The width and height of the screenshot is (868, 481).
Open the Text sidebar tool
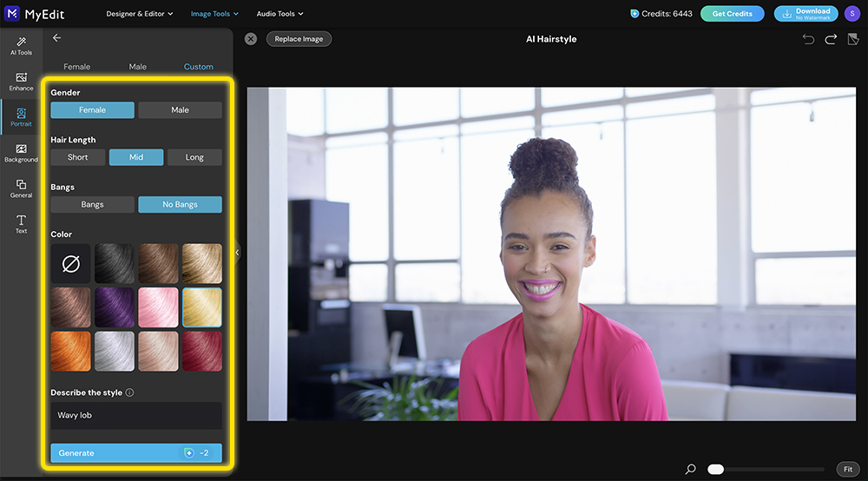21,224
